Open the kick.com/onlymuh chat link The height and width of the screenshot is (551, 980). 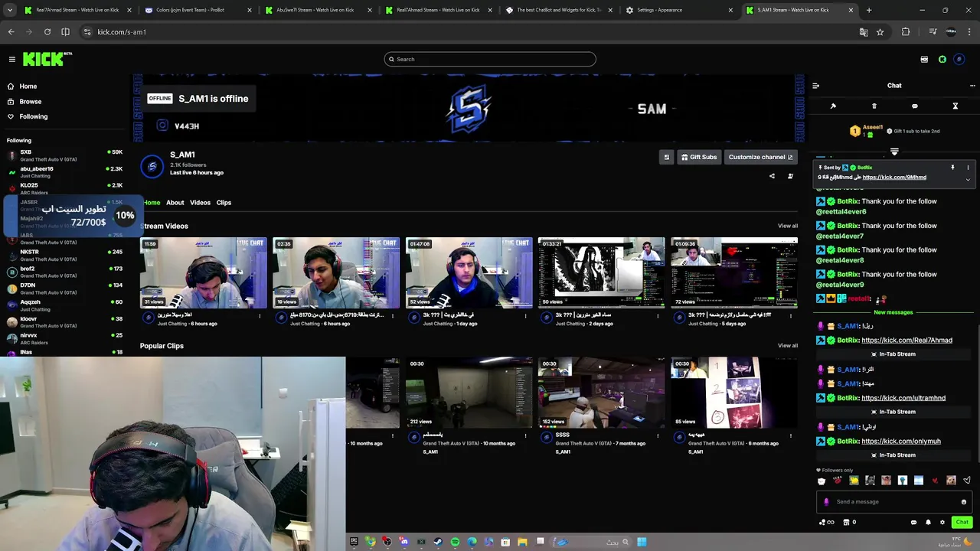click(x=901, y=441)
